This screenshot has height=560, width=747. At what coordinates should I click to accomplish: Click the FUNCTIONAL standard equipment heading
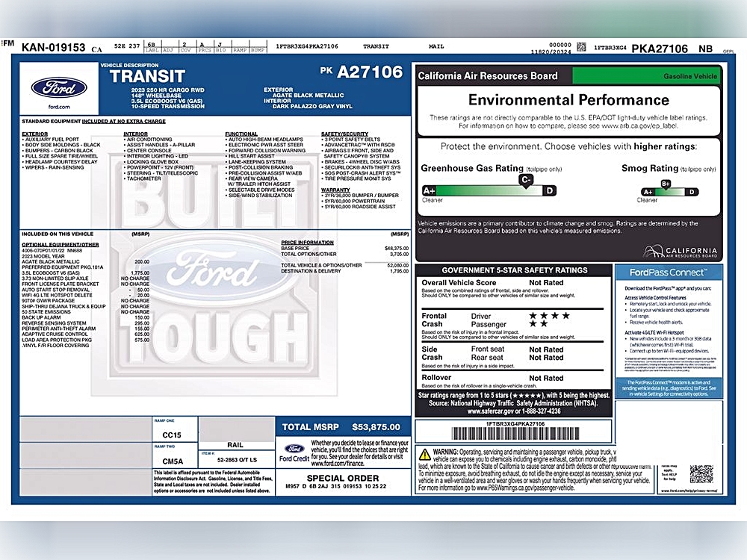click(241, 134)
